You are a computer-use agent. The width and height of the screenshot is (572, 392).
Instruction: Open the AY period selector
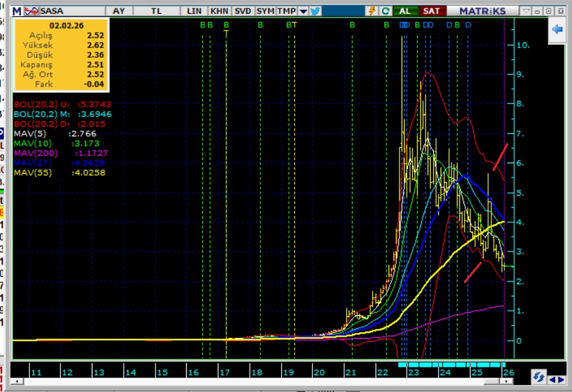(118, 11)
